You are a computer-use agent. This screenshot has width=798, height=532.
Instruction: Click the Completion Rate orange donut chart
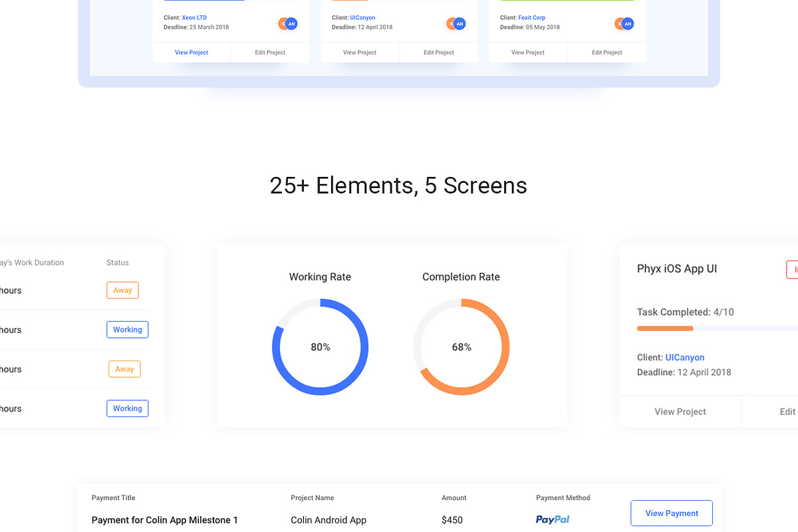(x=462, y=346)
